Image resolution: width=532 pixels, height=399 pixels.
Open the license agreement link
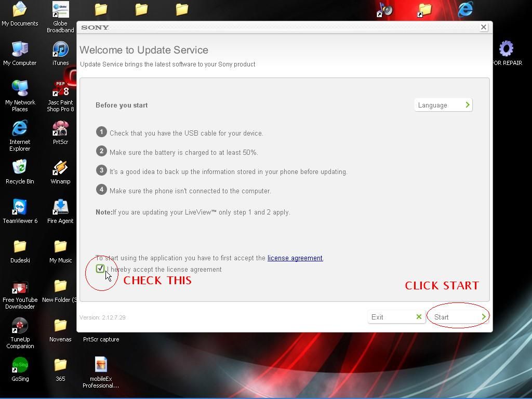(x=295, y=258)
